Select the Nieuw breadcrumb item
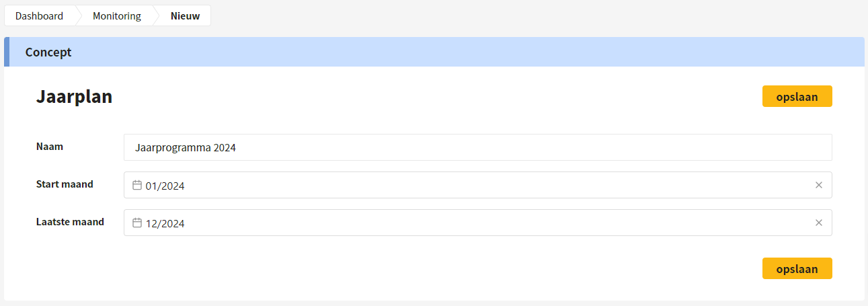Screen dimensions: 868x306 click(x=185, y=16)
